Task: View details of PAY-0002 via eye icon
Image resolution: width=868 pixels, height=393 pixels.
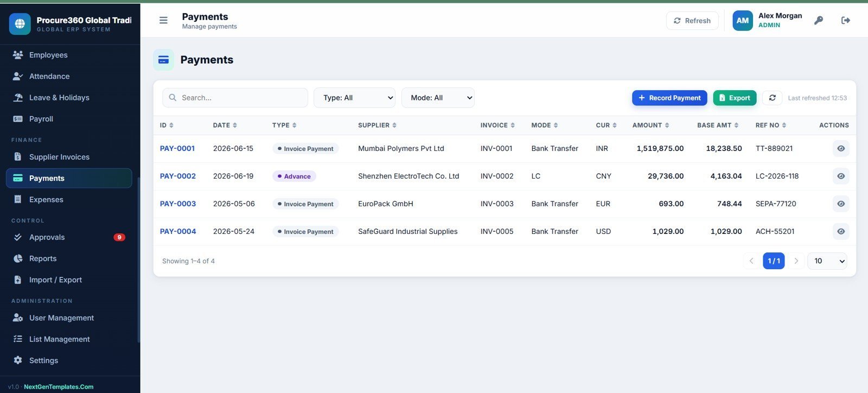Action: tap(841, 176)
